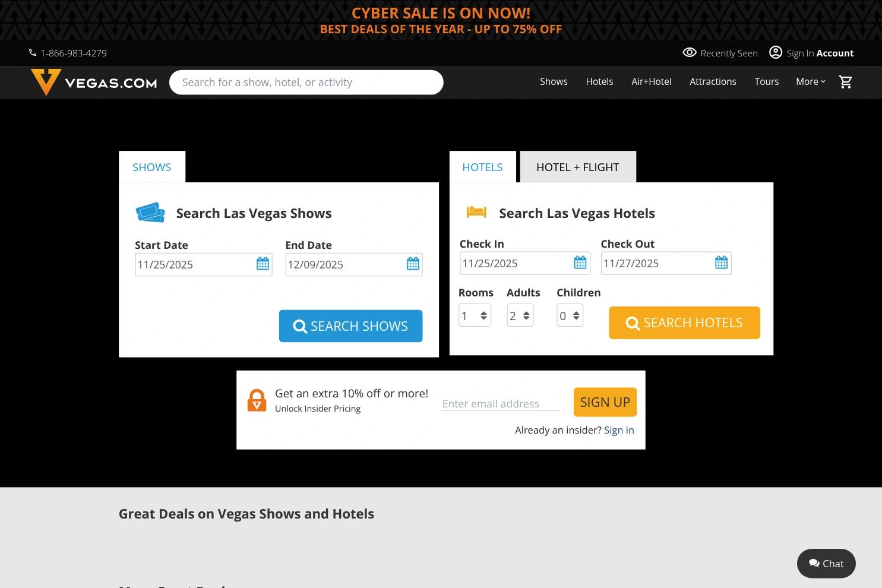Click the blue show tickets icon

(x=150, y=213)
